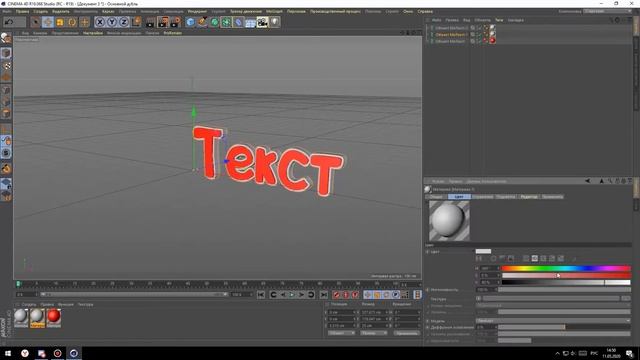Screen dimensions: 640x360
Task: Open the Size dropdown in Coordinates manager
Action: 374,333
